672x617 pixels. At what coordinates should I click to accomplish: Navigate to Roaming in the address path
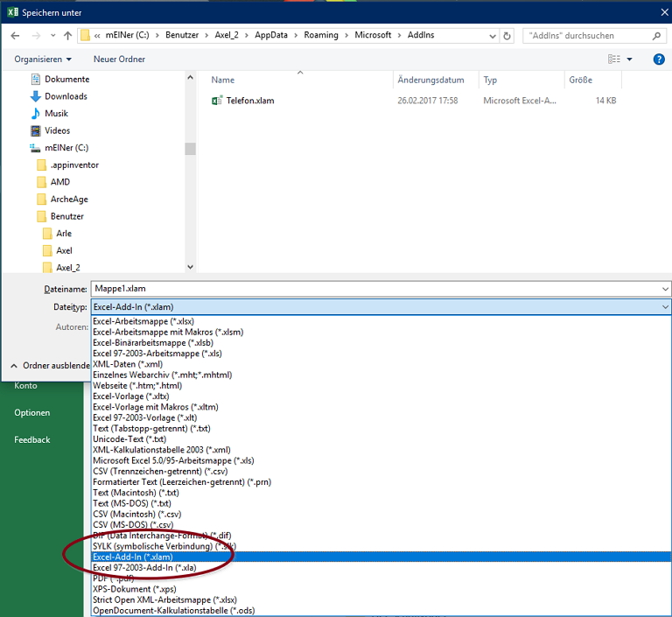tap(321, 35)
